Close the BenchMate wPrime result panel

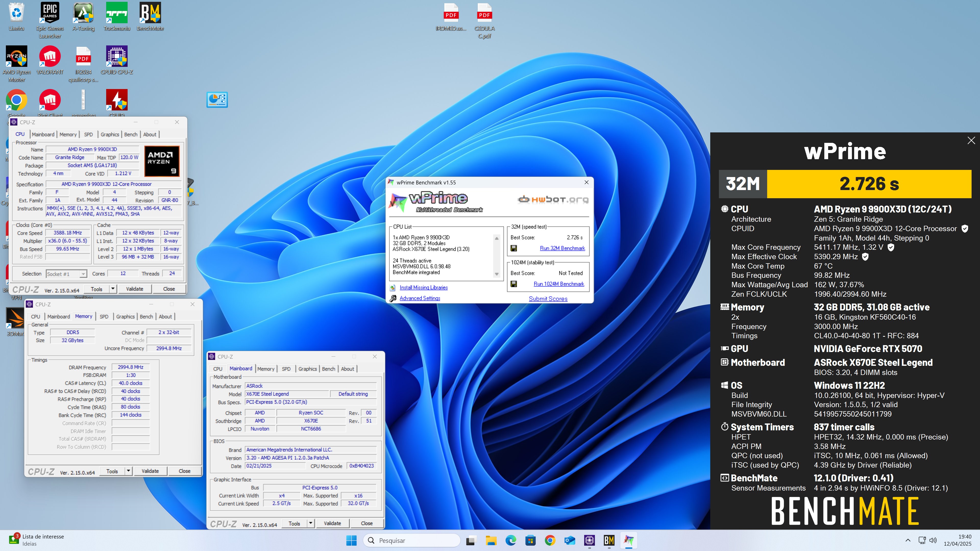pos(971,140)
